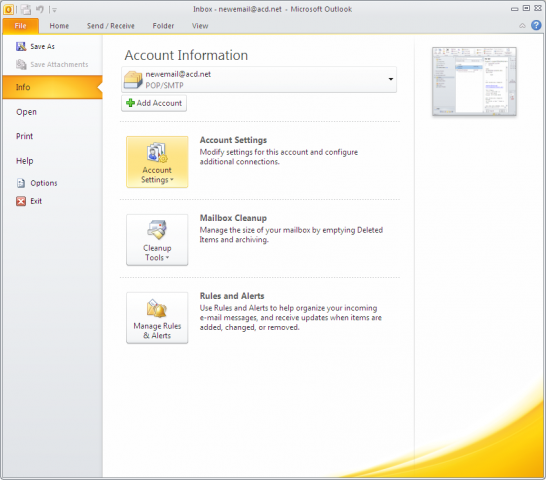Click the mailbox icon beside newemail@acd.net
The height and width of the screenshot is (480, 546).
click(x=133, y=80)
